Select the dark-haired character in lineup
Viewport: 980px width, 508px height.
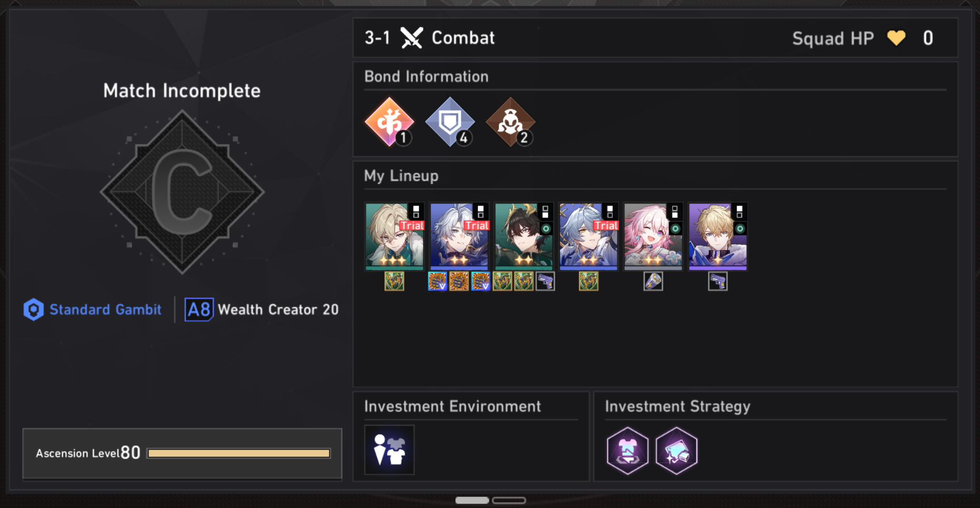pos(524,237)
